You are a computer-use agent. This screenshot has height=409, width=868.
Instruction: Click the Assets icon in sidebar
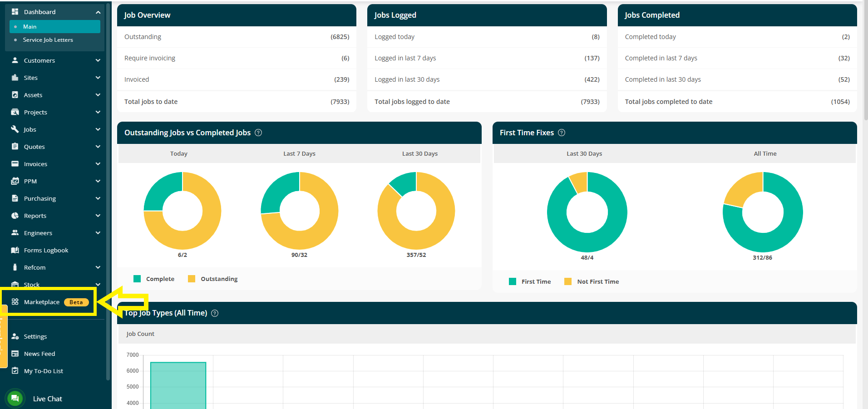(15, 95)
